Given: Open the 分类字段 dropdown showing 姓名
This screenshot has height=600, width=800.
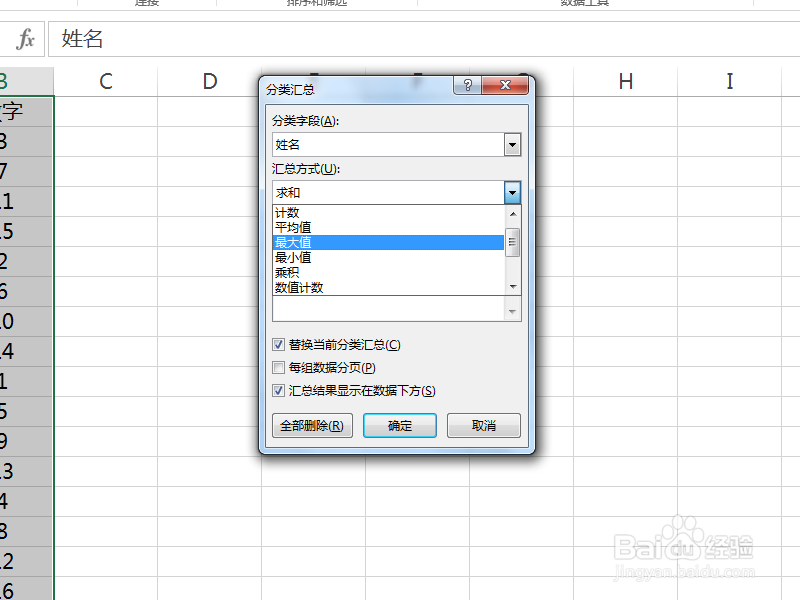Looking at the screenshot, I should coord(512,144).
